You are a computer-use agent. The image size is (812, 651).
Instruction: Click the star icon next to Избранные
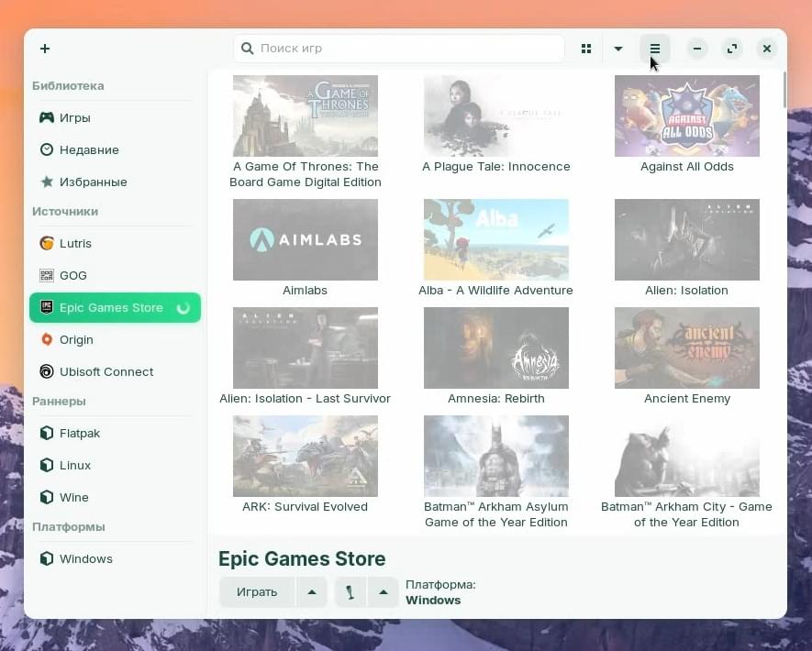click(x=47, y=182)
